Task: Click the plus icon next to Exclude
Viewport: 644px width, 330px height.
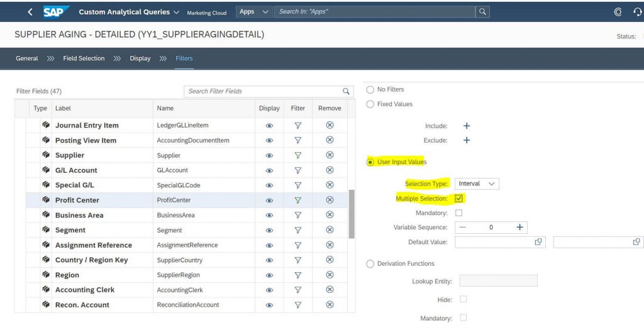Action: pos(467,140)
